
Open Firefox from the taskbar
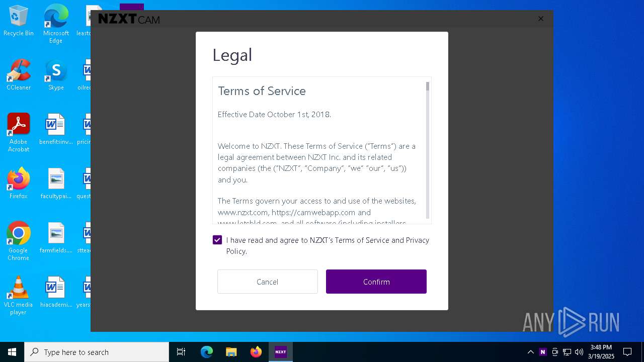(x=256, y=352)
